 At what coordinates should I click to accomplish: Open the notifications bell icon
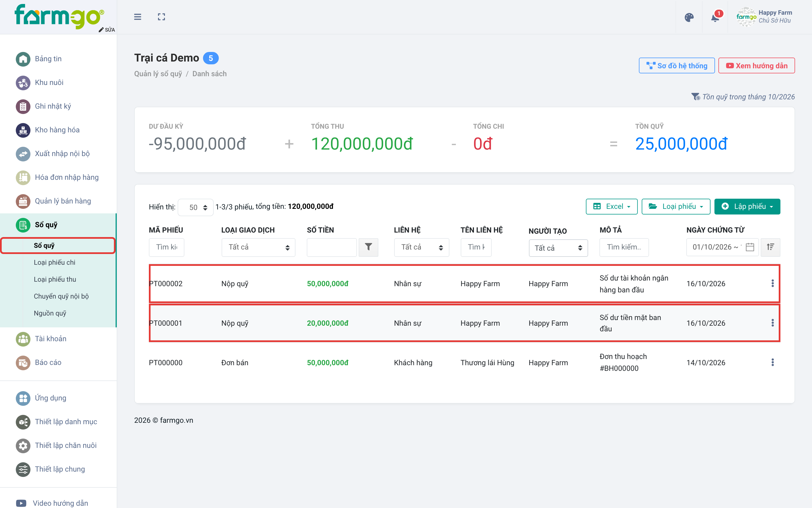tap(715, 17)
